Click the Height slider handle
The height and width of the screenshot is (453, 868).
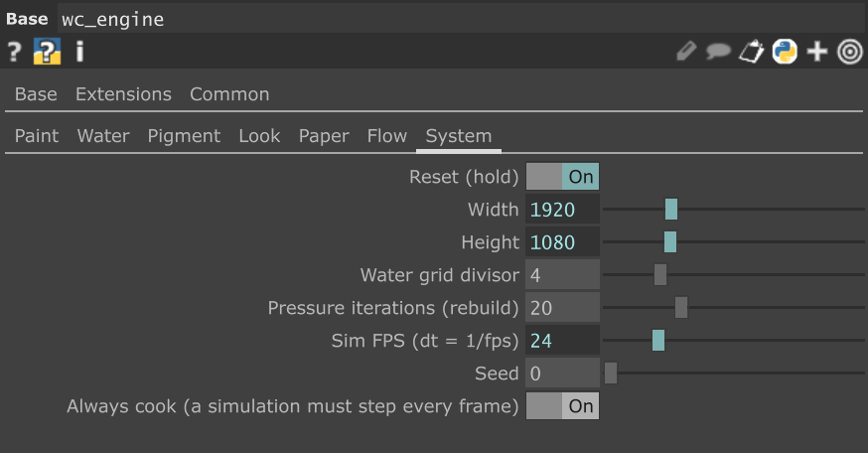(669, 242)
